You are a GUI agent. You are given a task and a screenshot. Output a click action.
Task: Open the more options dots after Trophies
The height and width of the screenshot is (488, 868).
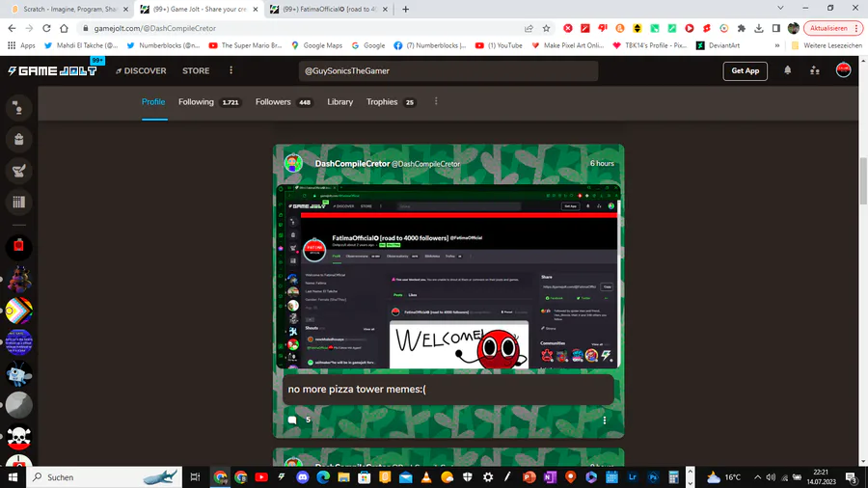coord(436,101)
